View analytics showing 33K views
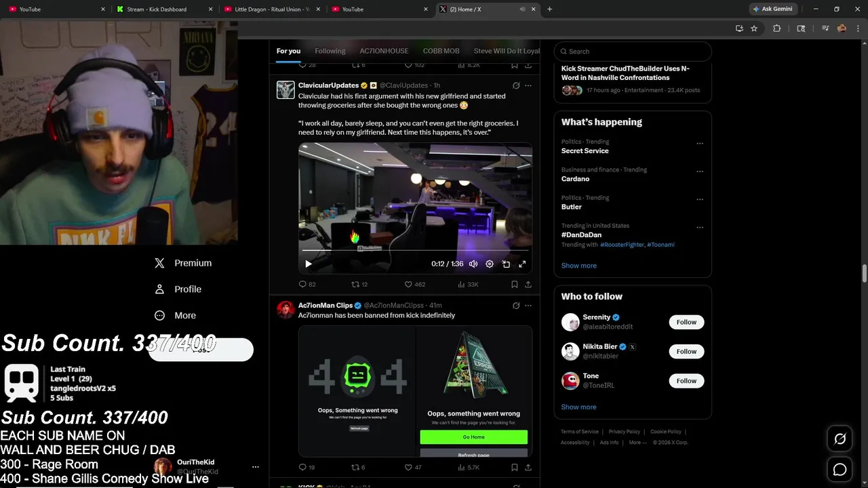868x488 pixels. [468, 285]
